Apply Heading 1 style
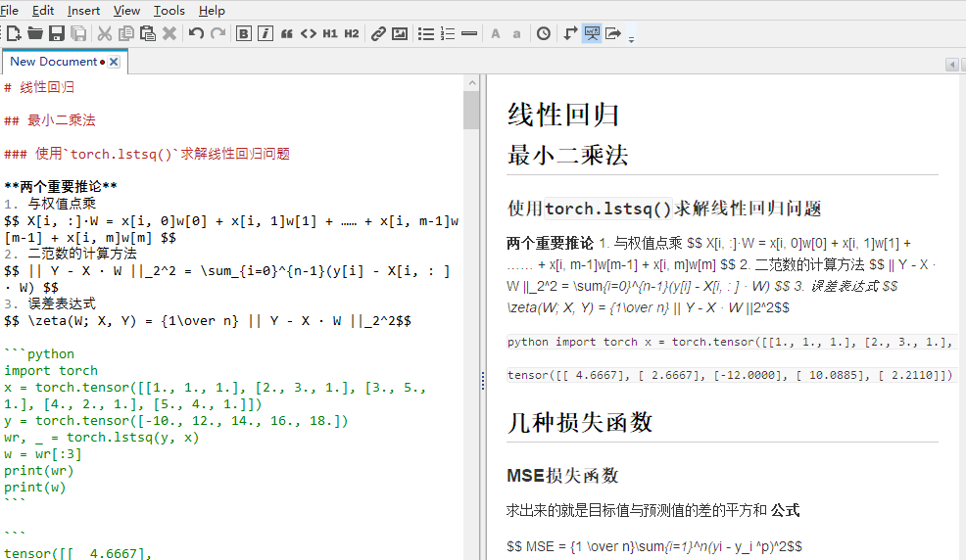Screen dimensions: 966x560 click(x=330, y=33)
